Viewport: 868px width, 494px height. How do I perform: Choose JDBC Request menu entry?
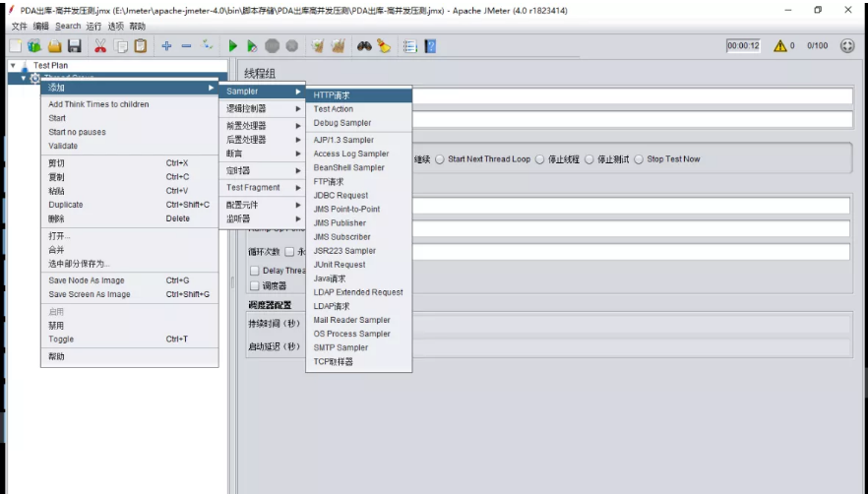358,196
